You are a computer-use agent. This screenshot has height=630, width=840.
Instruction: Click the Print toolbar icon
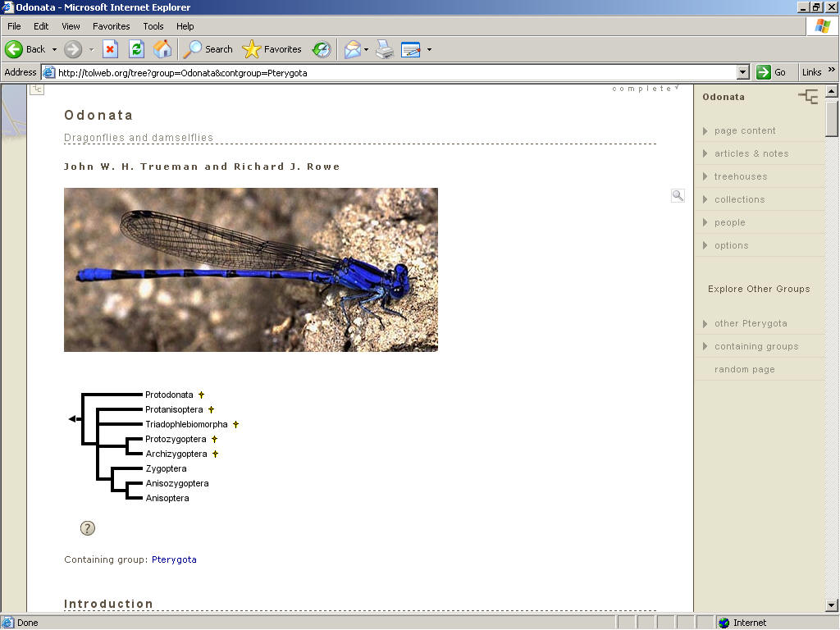click(385, 49)
